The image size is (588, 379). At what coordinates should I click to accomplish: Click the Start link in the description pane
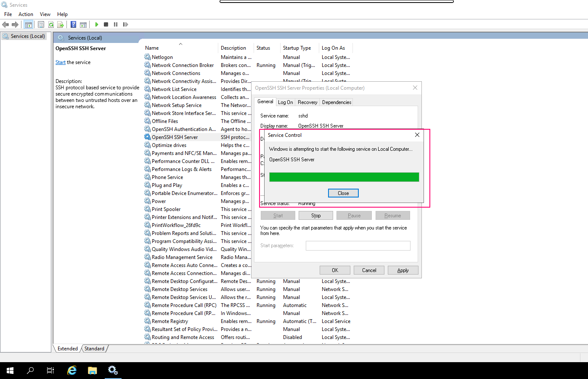(61, 62)
